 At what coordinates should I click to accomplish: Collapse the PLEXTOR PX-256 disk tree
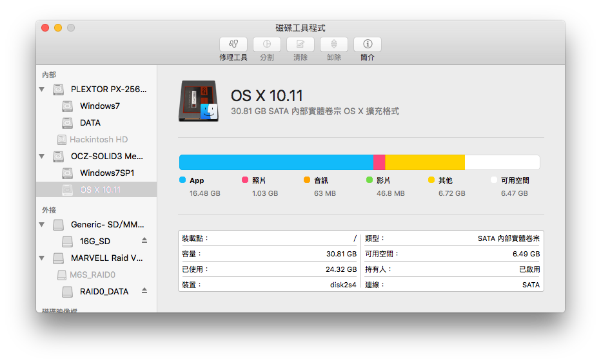42,90
